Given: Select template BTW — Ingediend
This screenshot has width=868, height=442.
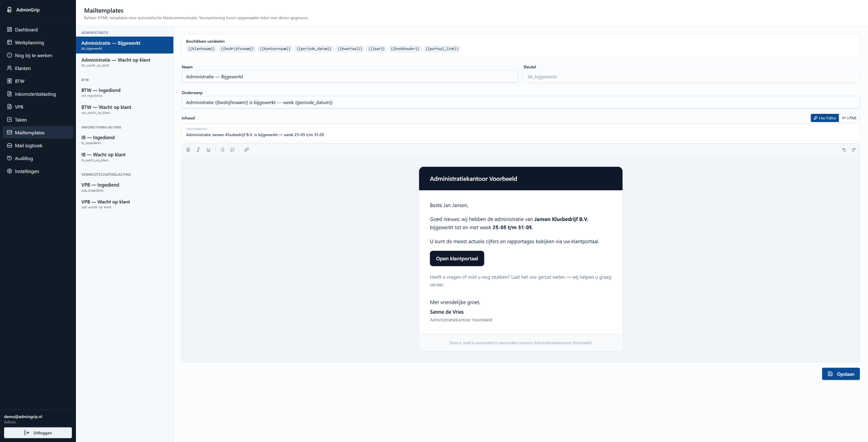Looking at the screenshot, I should pyautogui.click(x=125, y=93).
